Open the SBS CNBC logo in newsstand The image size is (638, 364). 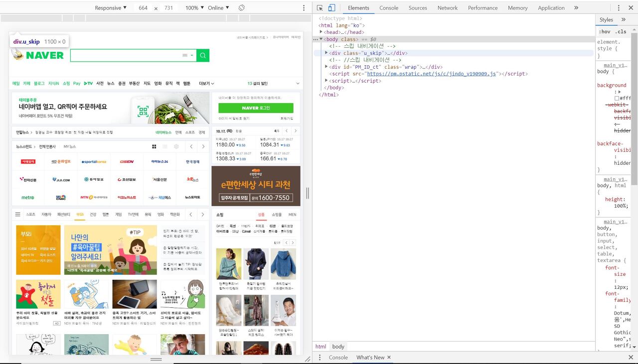tap(61, 197)
